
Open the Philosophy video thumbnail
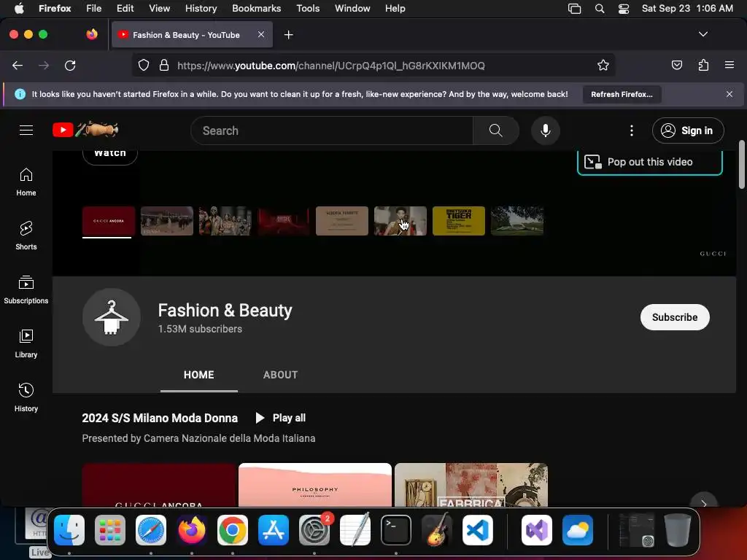[315, 485]
